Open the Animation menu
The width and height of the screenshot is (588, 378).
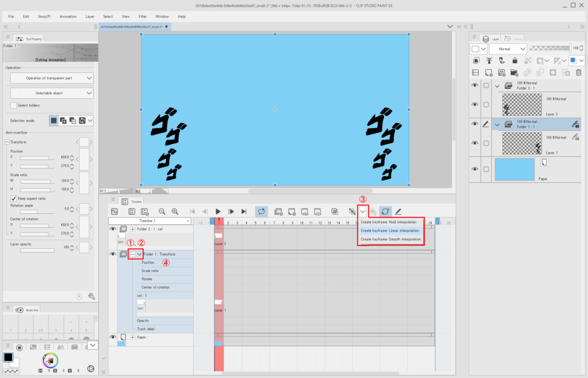(68, 17)
